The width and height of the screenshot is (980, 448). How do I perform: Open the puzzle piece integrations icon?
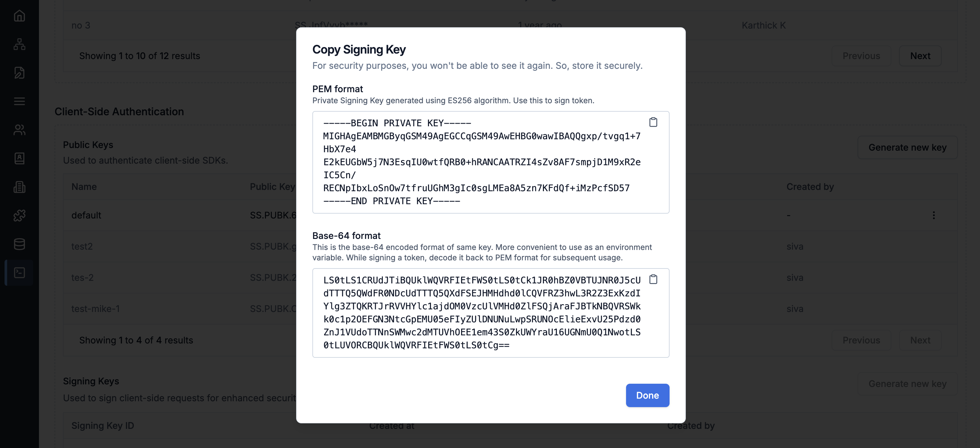click(19, 215)
